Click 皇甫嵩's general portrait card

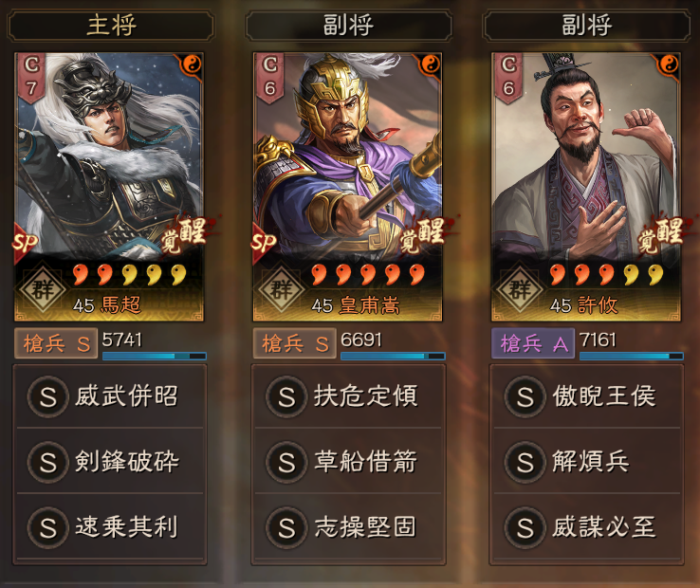pos(348,187)
